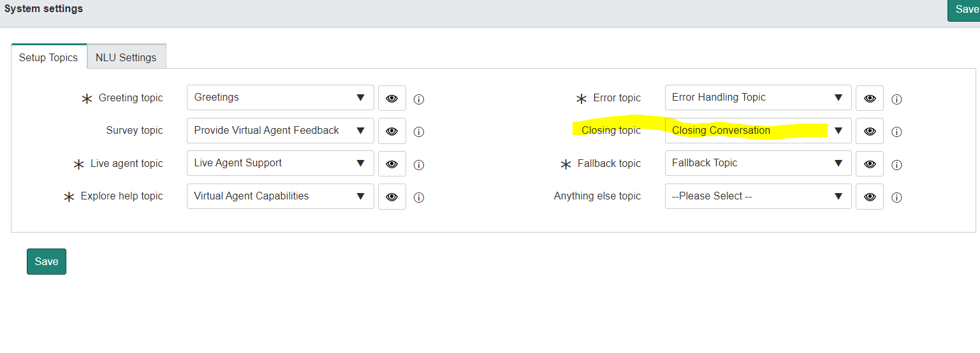Switch to the NLU Settings tab
The image size is (980, 353).
tap(126, 57)
